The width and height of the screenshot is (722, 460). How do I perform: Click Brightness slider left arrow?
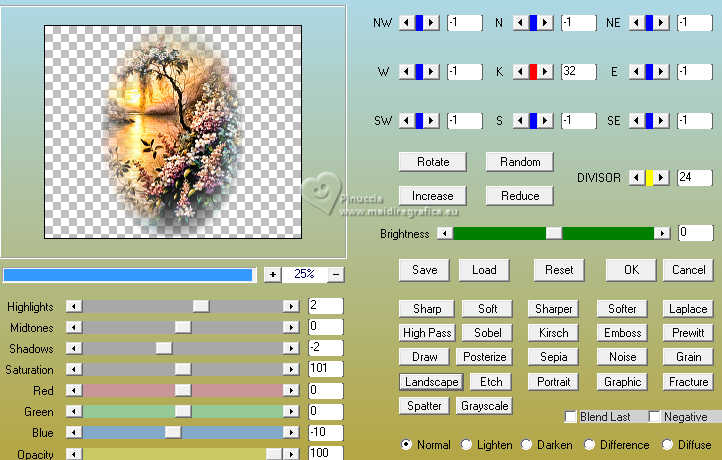click(445, 233)
